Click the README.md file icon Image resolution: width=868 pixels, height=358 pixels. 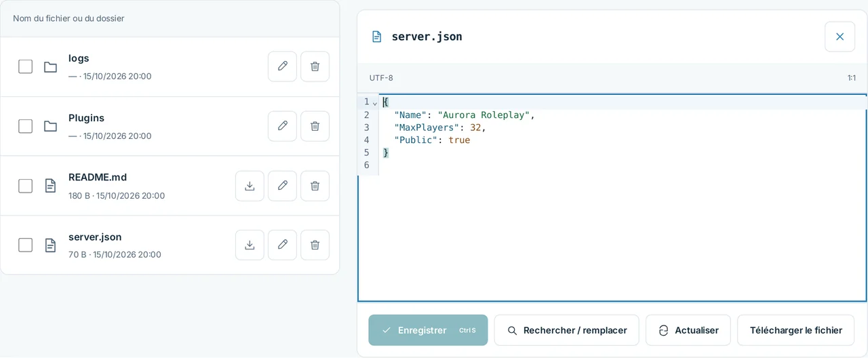pyautogui.click(x=50, y=186)
